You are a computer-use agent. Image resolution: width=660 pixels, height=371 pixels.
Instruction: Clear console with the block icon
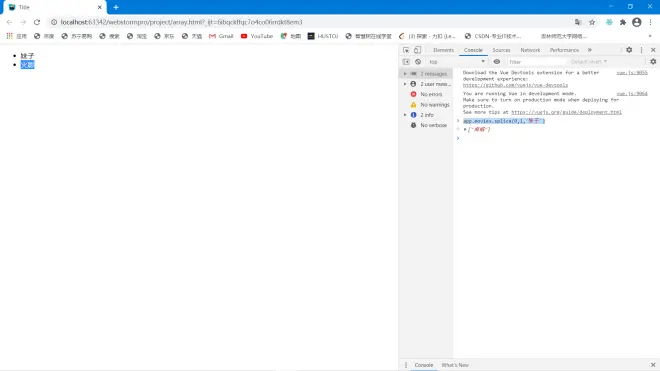point(418,62)
